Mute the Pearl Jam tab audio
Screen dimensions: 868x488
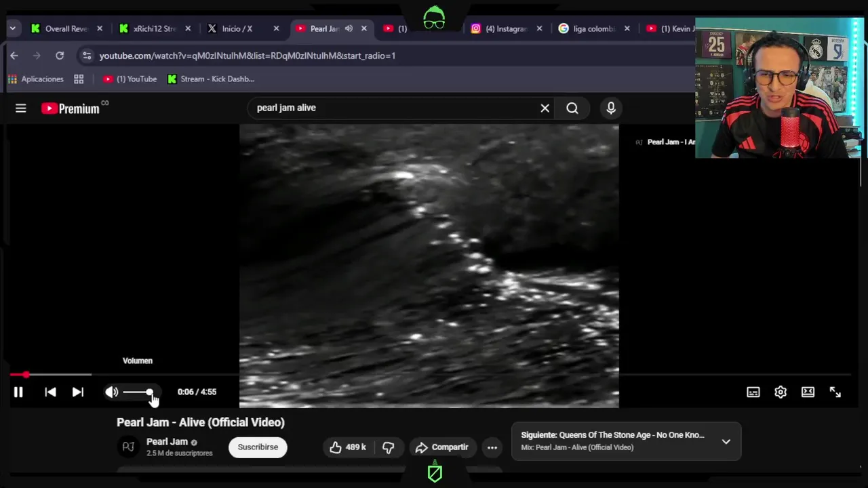pos(349,28)
